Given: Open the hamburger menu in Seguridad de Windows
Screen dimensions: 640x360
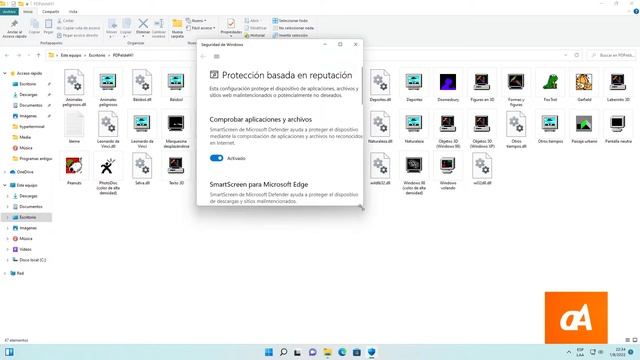Looking at the screenshot, I should (x=217, y=56).
